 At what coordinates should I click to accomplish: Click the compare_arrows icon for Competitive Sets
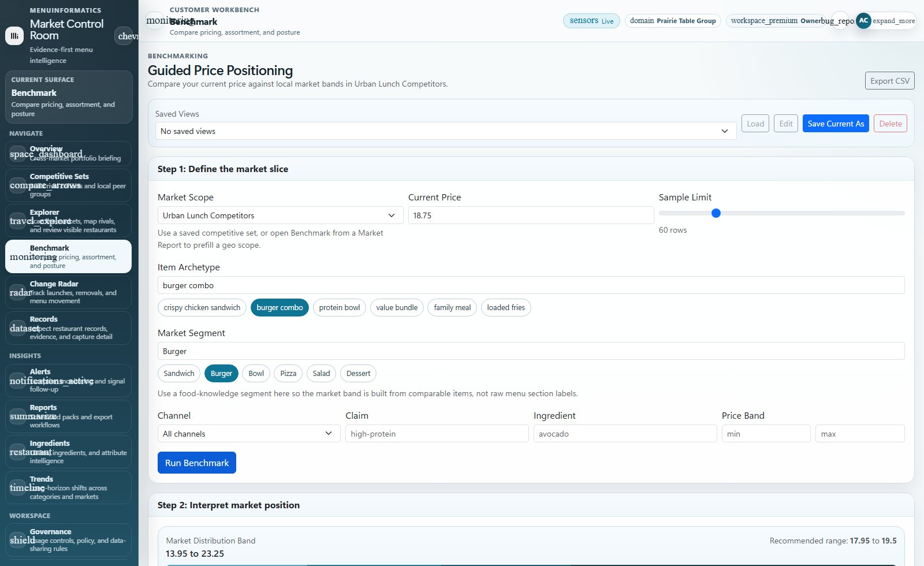[17, 185]
